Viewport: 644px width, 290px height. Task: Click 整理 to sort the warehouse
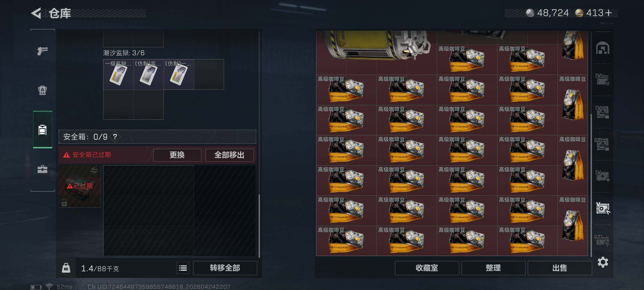[493, 268]
